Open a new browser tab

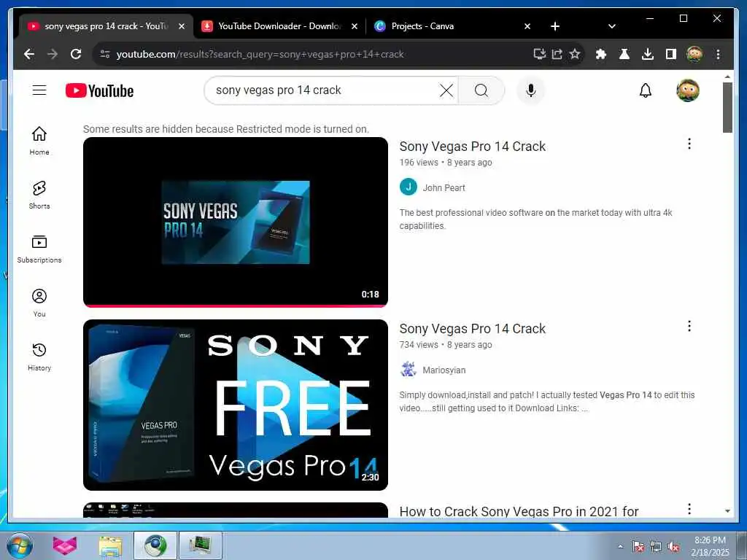tap(555, 26)
